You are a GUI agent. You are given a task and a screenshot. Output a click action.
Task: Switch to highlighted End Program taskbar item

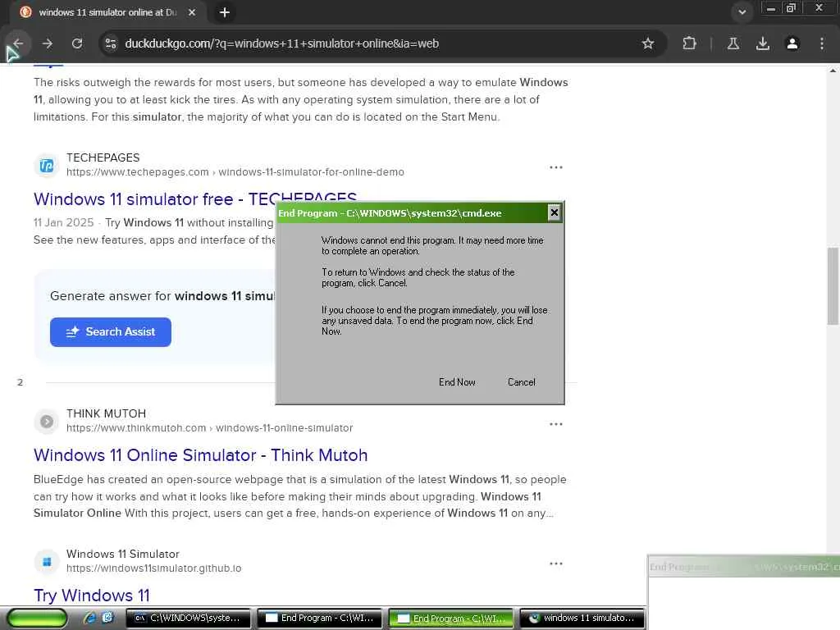click(451, 619)
